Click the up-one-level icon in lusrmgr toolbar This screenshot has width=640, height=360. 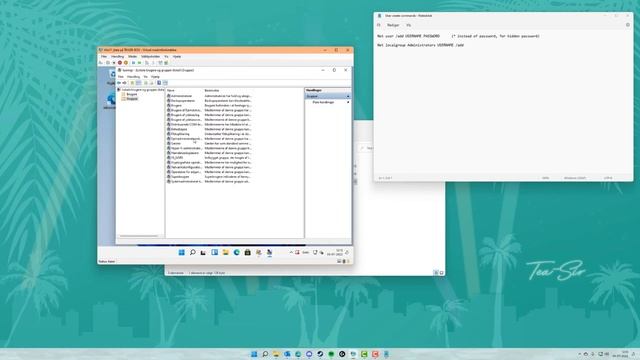[x=132, y=83]
